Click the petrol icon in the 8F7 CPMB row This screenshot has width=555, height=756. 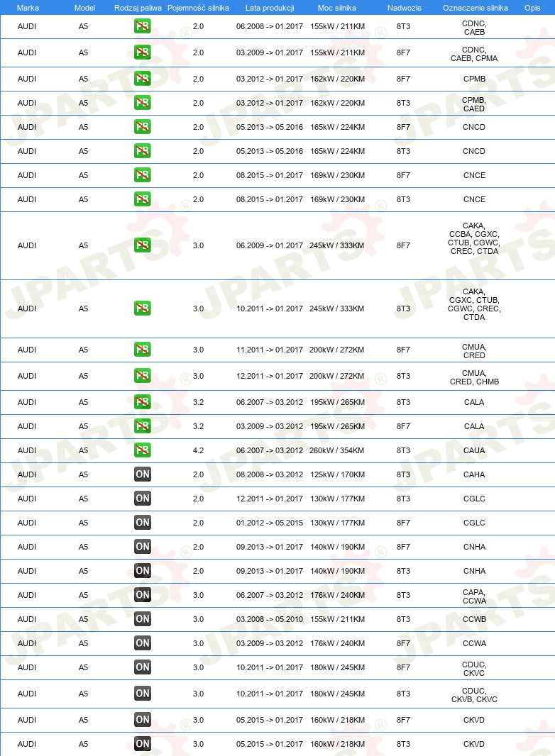[143, 79]
